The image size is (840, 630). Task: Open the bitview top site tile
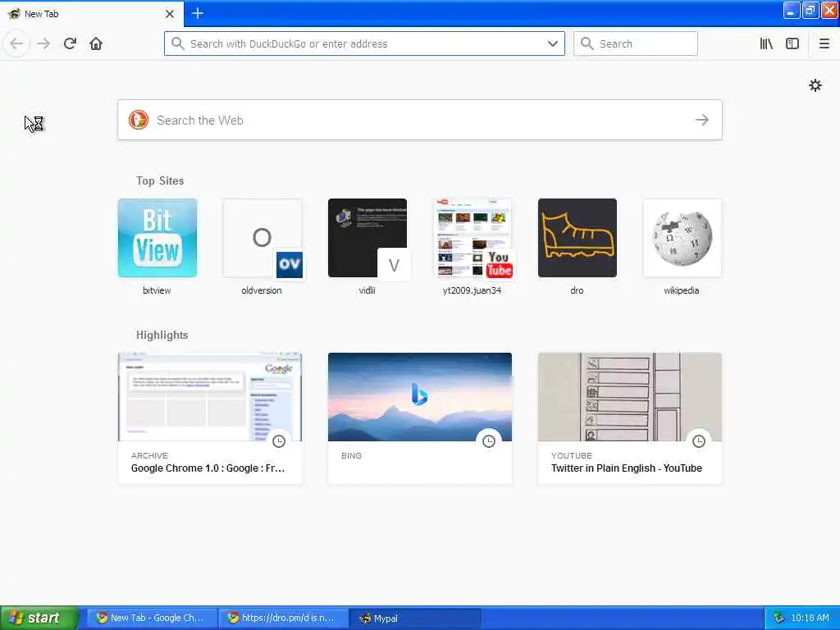(x=157, y=238)
